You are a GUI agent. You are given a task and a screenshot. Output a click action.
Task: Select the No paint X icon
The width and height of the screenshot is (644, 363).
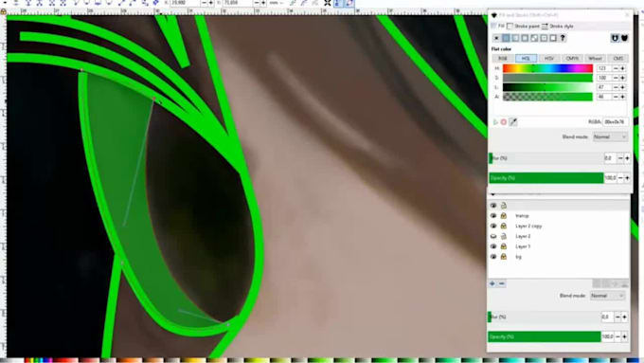coord(496,38)
